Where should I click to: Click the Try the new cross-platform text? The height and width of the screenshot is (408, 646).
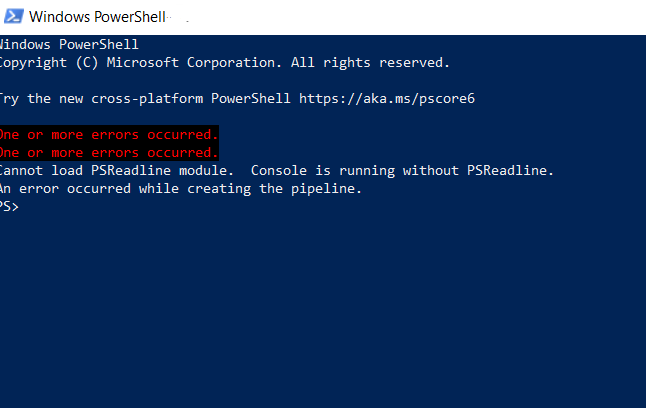click(x=102, y=99)
